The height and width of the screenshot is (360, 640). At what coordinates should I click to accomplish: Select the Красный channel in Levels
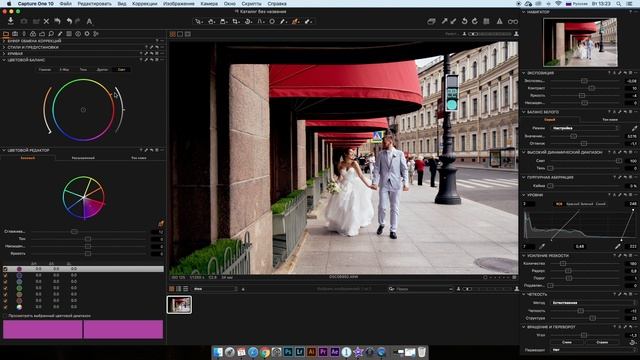(572, 204)
